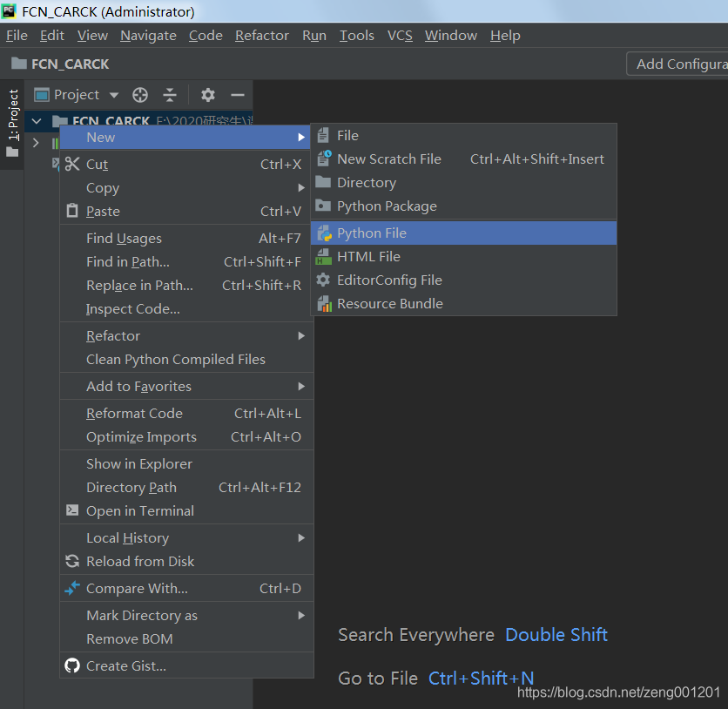
Task: Select Inspect Code... entry
Action: click(186, 308)
